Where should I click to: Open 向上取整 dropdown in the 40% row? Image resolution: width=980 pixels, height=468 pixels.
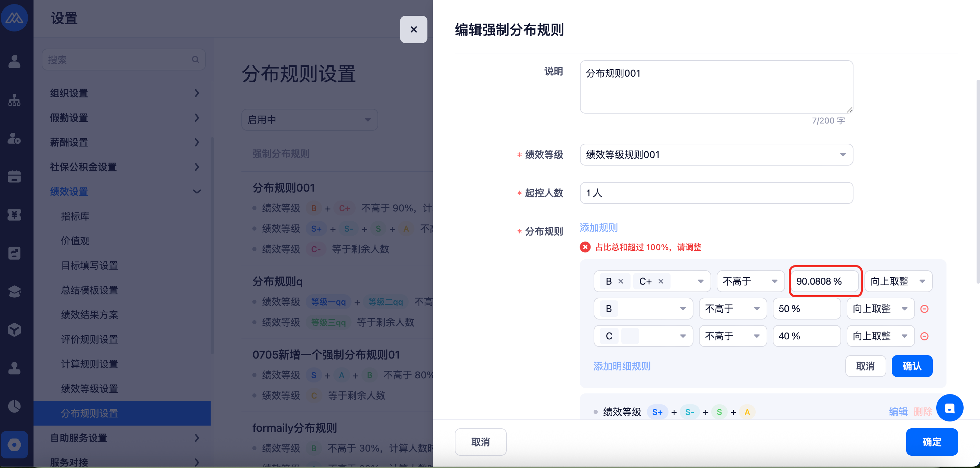(x=880, y=336)
